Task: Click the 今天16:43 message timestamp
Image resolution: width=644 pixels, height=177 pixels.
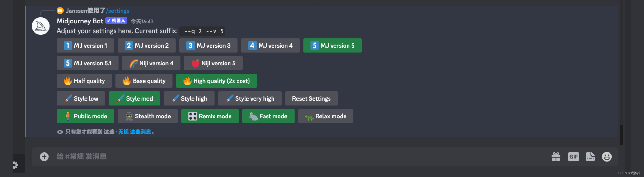Action: coord(142,21)
